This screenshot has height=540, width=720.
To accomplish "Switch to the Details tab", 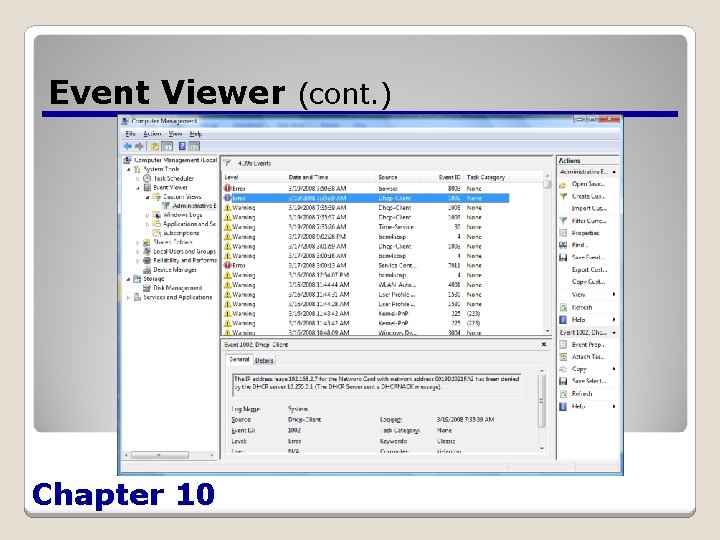I will [x=264, y=360].
